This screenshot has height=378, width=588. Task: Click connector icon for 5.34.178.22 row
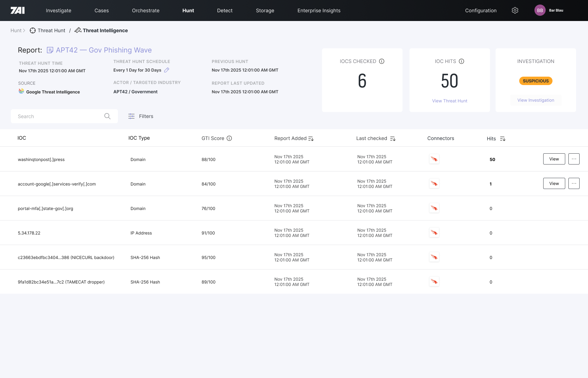(434, 233)
